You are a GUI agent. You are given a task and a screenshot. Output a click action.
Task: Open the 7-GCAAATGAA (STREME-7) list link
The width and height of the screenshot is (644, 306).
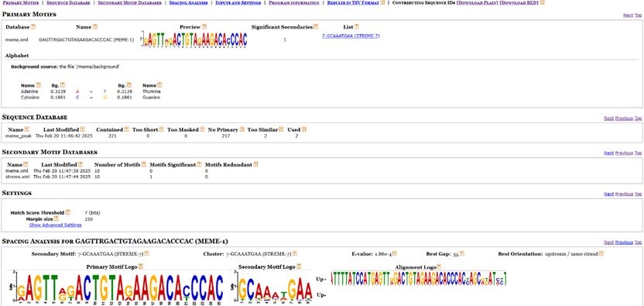(351, 36)
